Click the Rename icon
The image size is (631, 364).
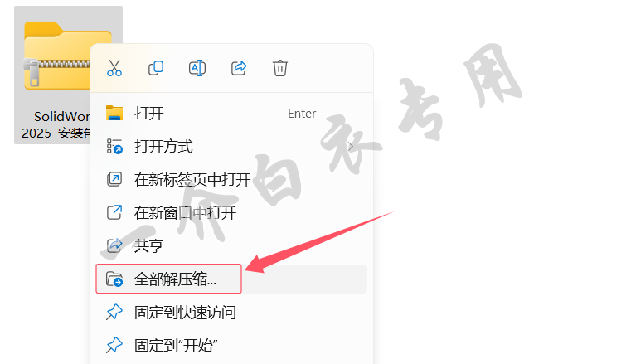coord(197,68)
